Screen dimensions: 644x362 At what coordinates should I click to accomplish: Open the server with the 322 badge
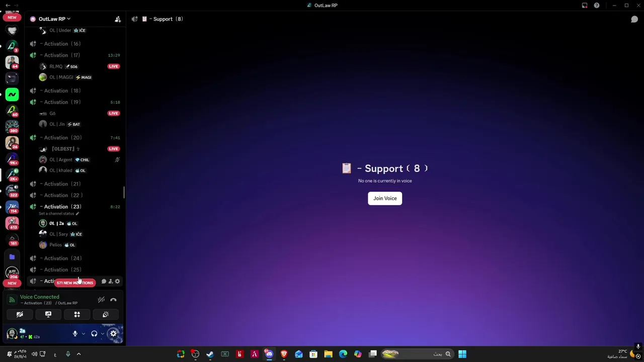[12, 191]
